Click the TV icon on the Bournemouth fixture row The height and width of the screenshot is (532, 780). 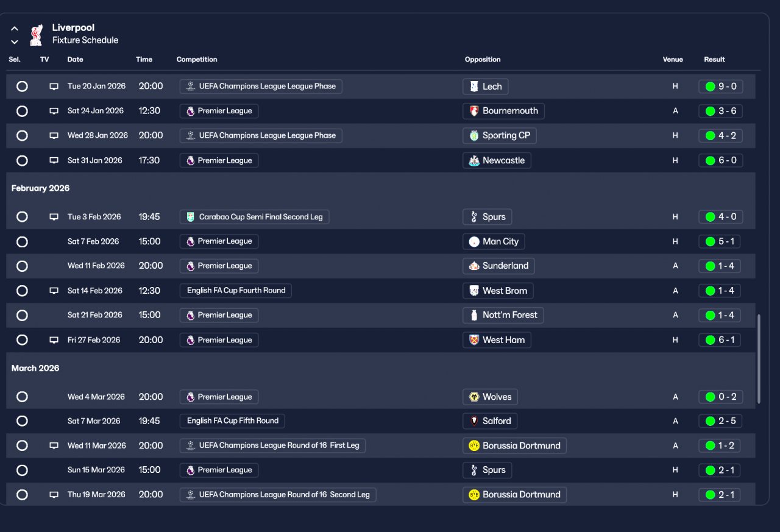click(x=54, y=111)
